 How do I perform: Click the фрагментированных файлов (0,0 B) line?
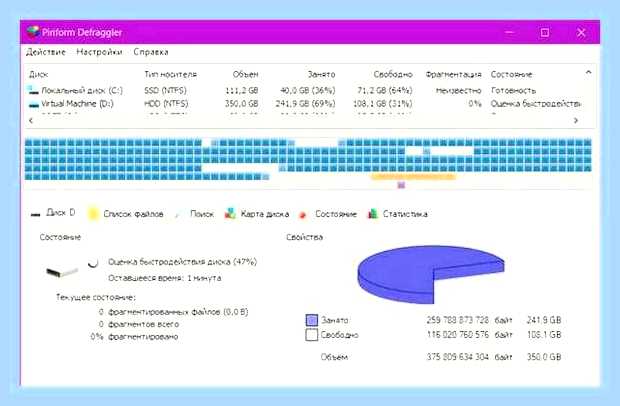[x=174, y=312]
